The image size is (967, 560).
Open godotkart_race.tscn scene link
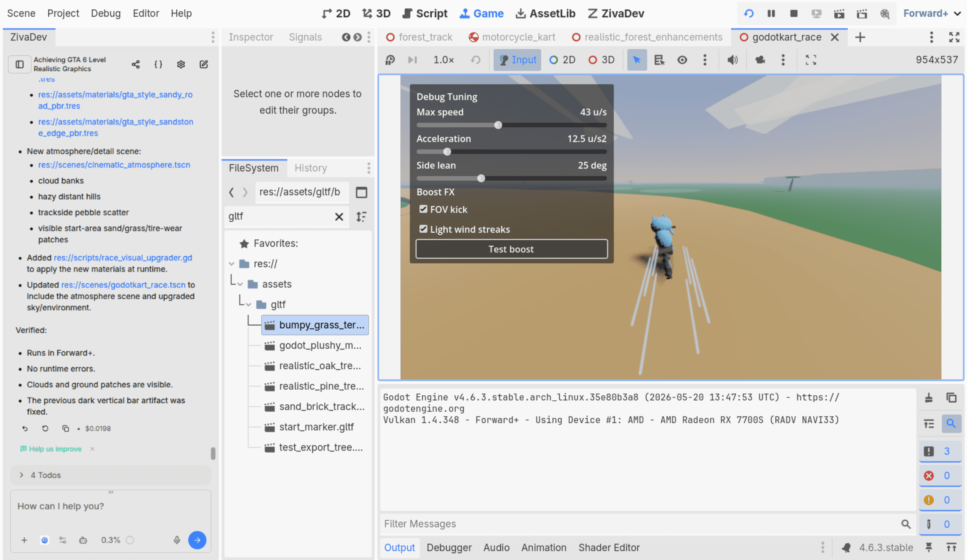click(123, 285)
